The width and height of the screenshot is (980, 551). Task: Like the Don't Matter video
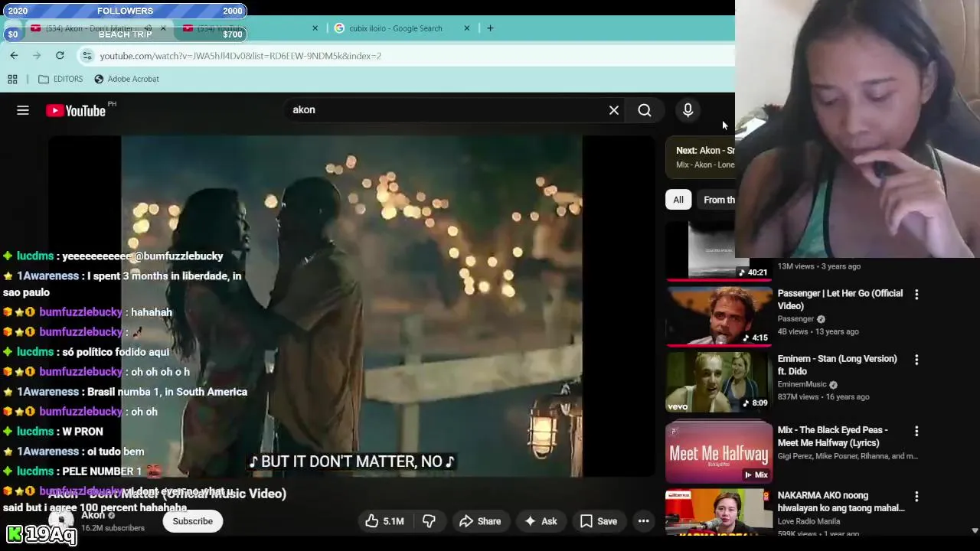click(x=385, y=521)
